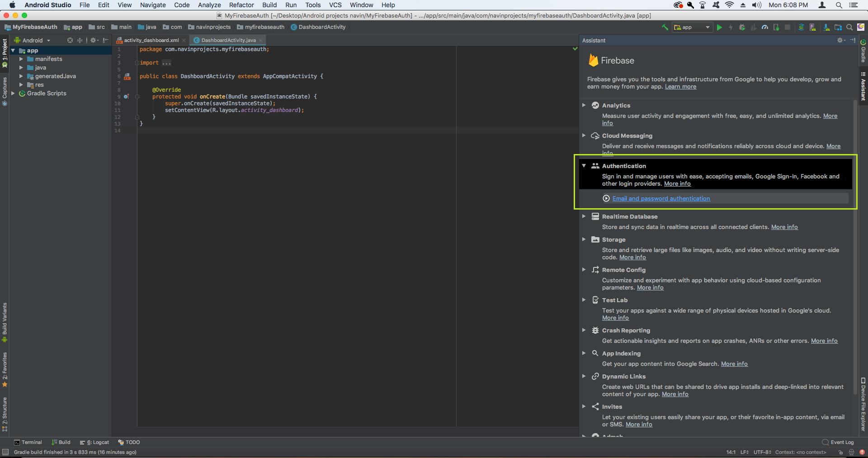Toggle the 2: Favorites side panel
The image size is (868, 458).
click(5, 370)
